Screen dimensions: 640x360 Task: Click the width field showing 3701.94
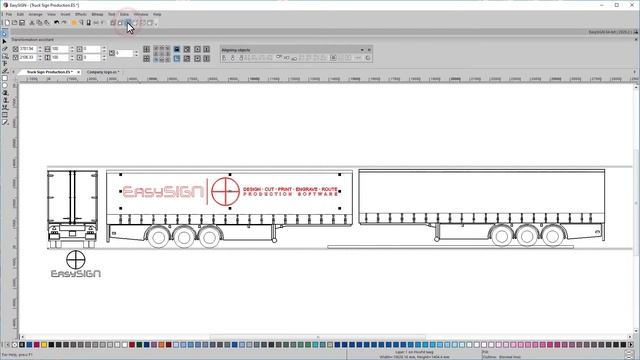pos(28,49)
